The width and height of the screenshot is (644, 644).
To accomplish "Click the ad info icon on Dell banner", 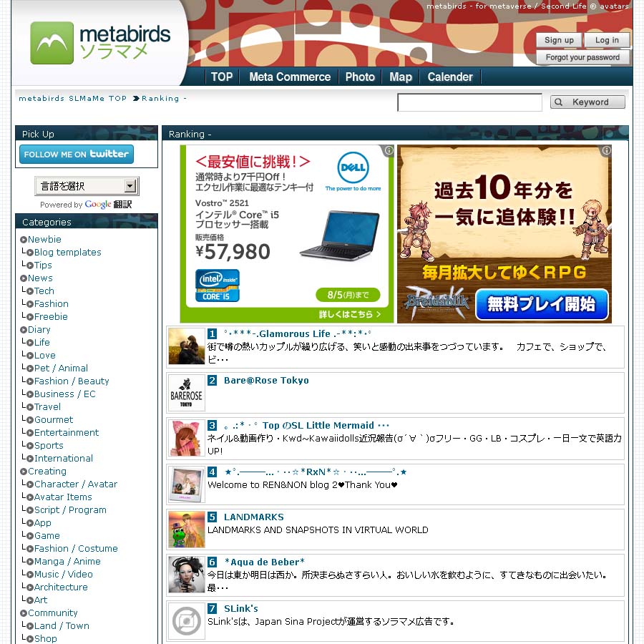I will pos(389,150).
